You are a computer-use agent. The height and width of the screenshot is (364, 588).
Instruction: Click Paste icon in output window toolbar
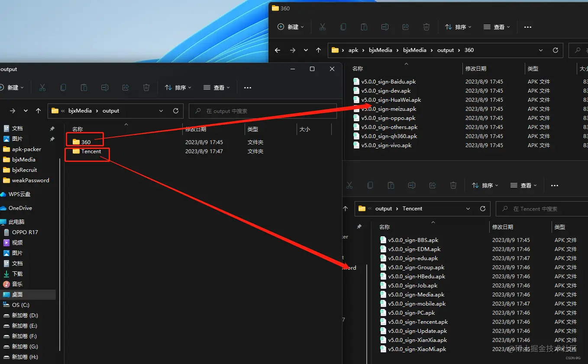[84, 87]
